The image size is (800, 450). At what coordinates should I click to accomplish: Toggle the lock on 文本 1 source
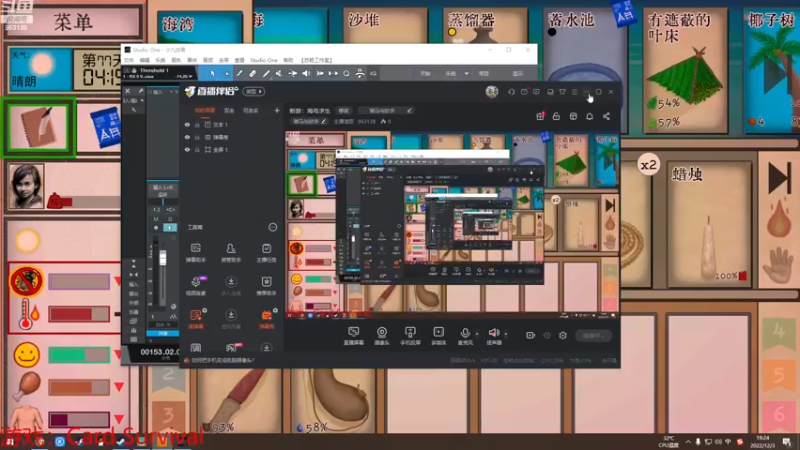pyautogui.click(x=197, y=124)
